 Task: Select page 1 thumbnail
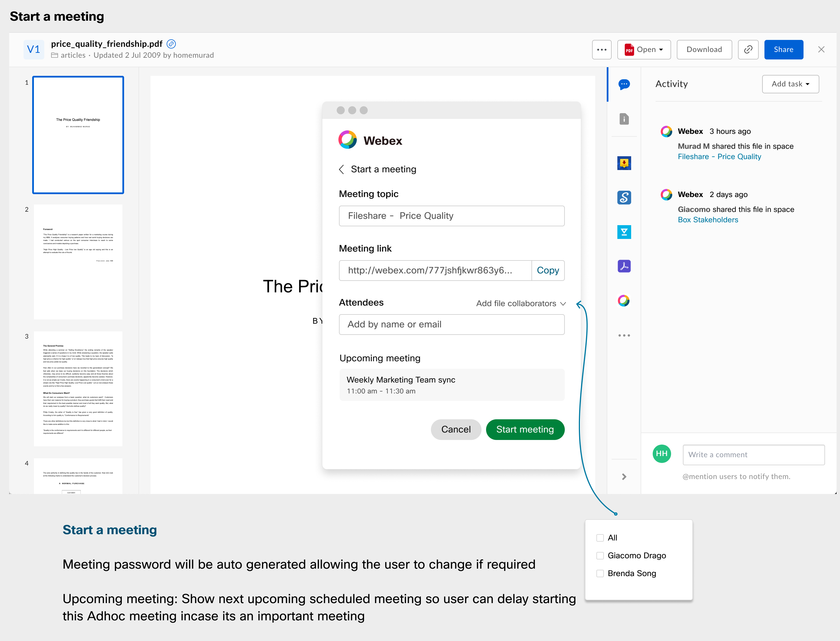(78, 135)
